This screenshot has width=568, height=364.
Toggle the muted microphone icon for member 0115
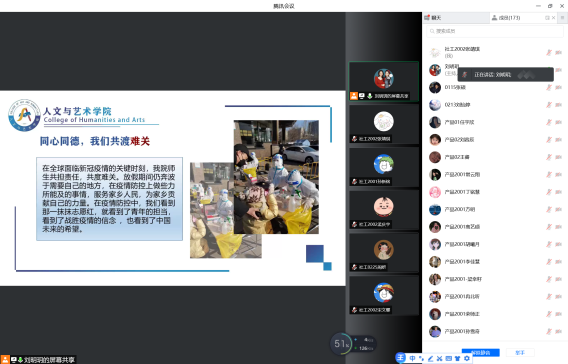click(x=549, y=87)
